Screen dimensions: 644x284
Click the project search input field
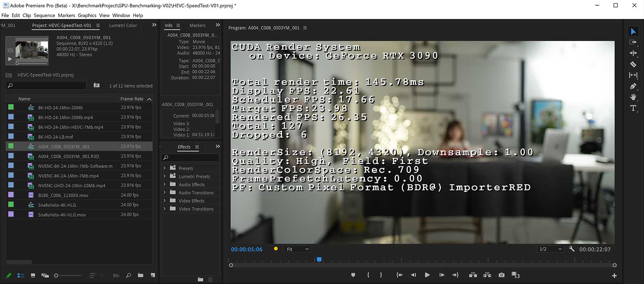point(46,86)
